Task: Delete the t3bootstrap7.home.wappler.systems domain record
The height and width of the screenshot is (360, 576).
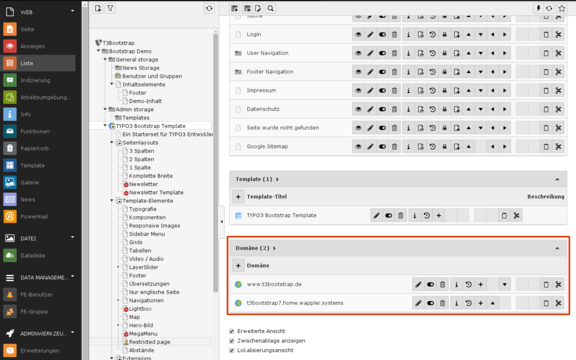Action: [x=442, y=303]
